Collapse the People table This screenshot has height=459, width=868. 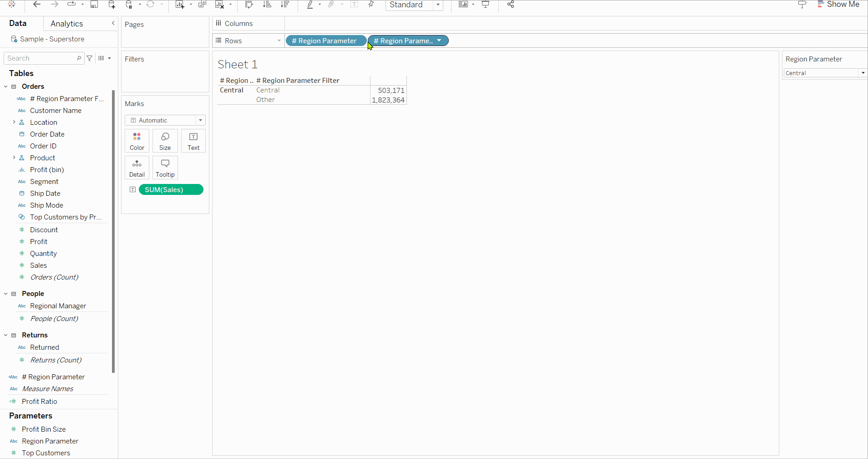pos(5,293)
